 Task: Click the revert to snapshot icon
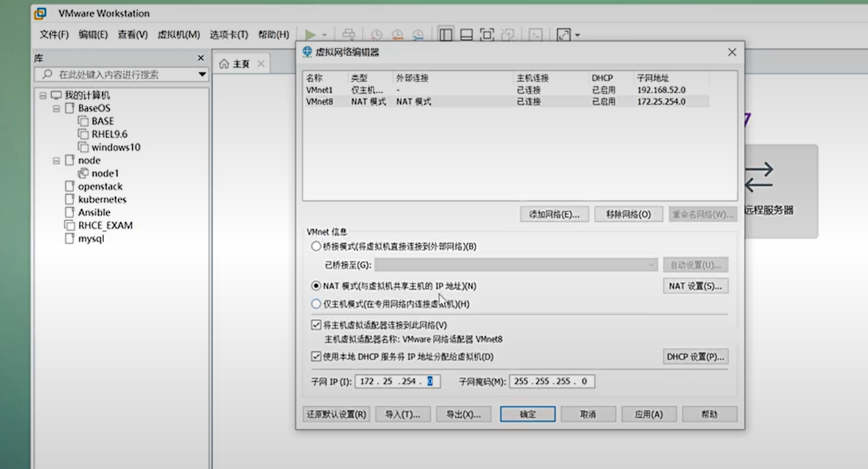(397, 35)
